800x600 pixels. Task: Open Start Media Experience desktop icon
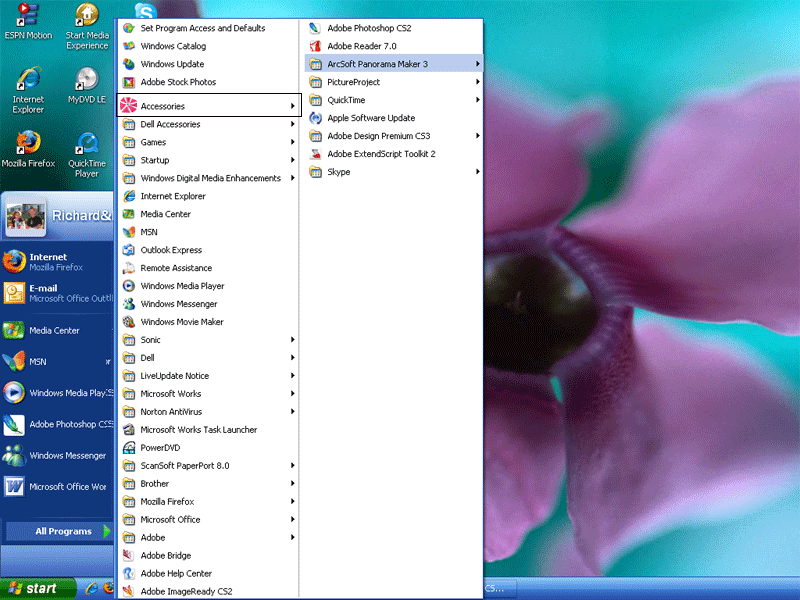87,26
